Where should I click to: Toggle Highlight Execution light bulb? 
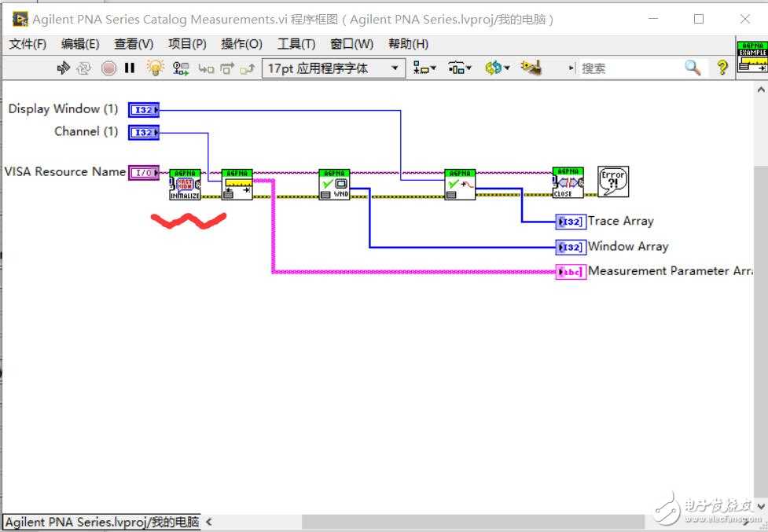point(156,68)
